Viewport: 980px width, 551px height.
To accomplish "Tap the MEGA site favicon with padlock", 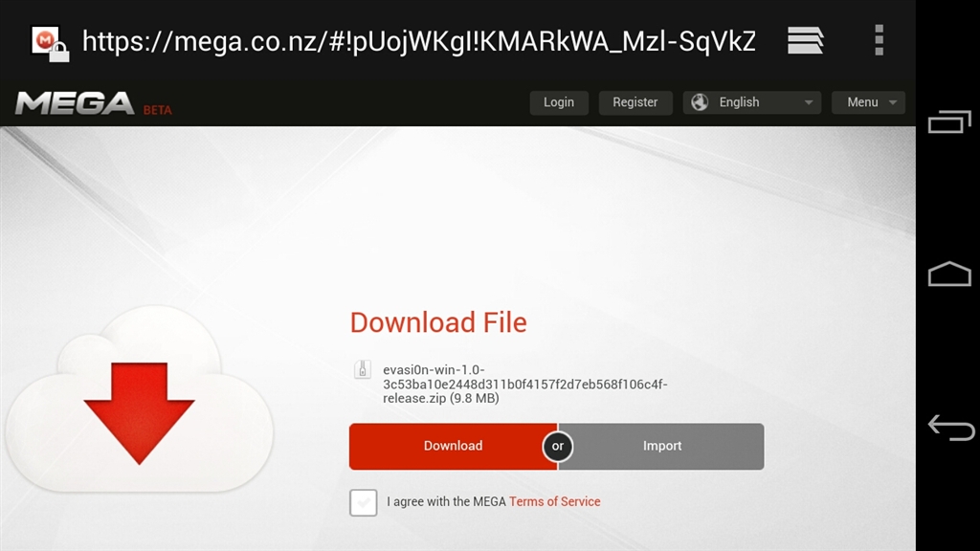I will tap(50, 44).
